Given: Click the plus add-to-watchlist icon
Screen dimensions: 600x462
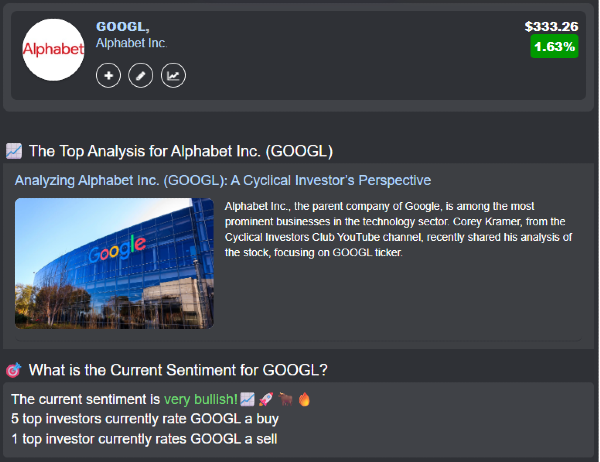Looking at the screenshot, I should coord(108,75).
